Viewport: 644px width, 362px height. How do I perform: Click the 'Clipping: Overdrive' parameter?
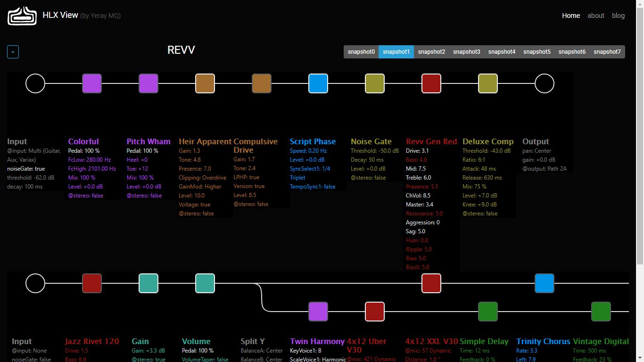pyautogui.click(x=203, y=178)
